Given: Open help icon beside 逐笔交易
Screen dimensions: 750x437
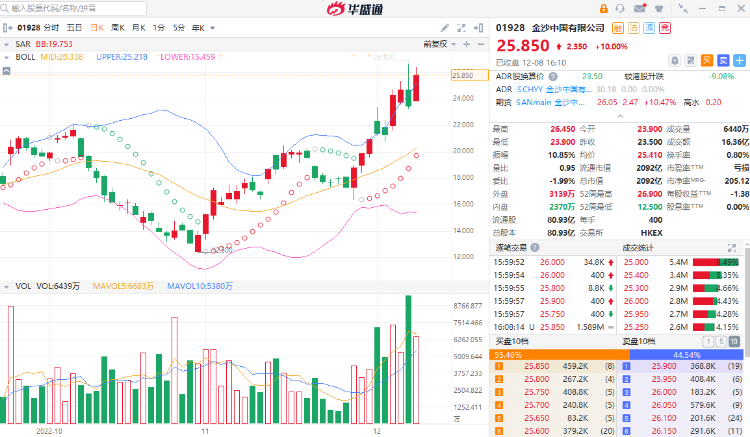Looking at the screenshot, I should tap(535, 247).
